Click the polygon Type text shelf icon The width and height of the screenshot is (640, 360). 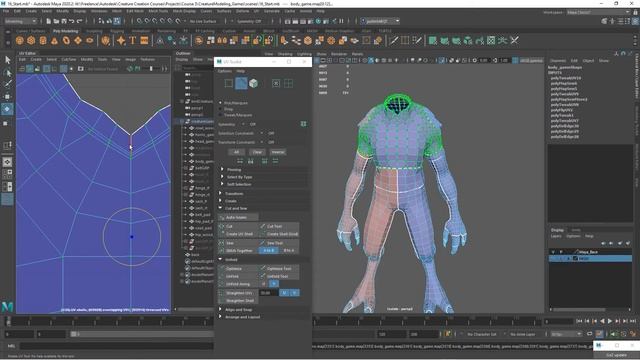(x=132, y=40)
